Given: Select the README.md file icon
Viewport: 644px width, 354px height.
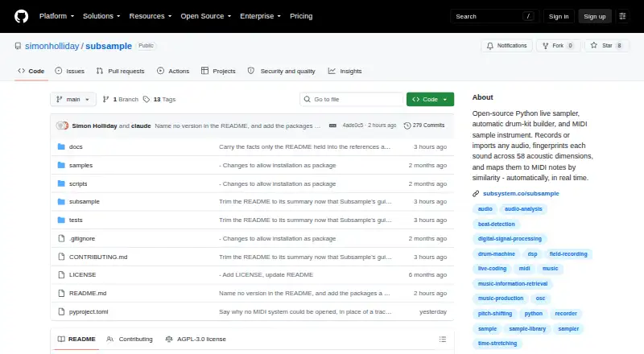Looking at the screenshot, I should pyautogui.click(x=61, y=293).
